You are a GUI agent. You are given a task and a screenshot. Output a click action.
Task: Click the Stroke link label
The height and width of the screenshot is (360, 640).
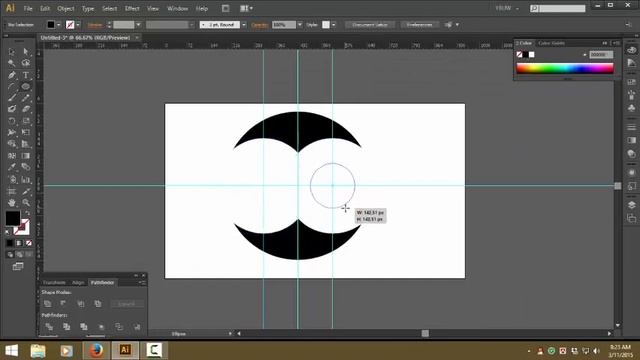point(95,25)
